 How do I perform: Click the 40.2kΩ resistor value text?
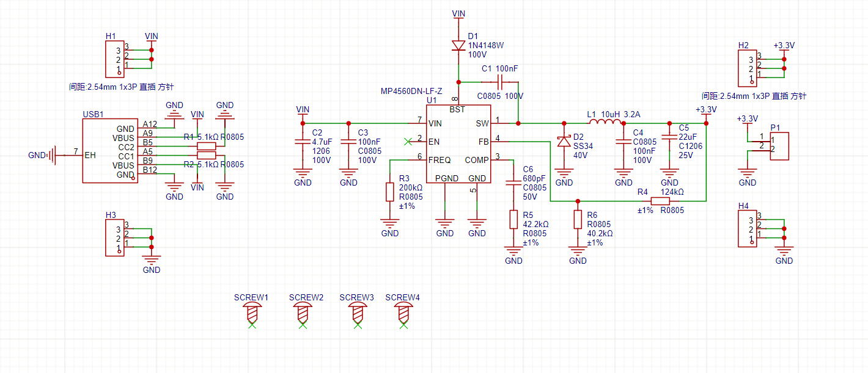click(600, 233)
